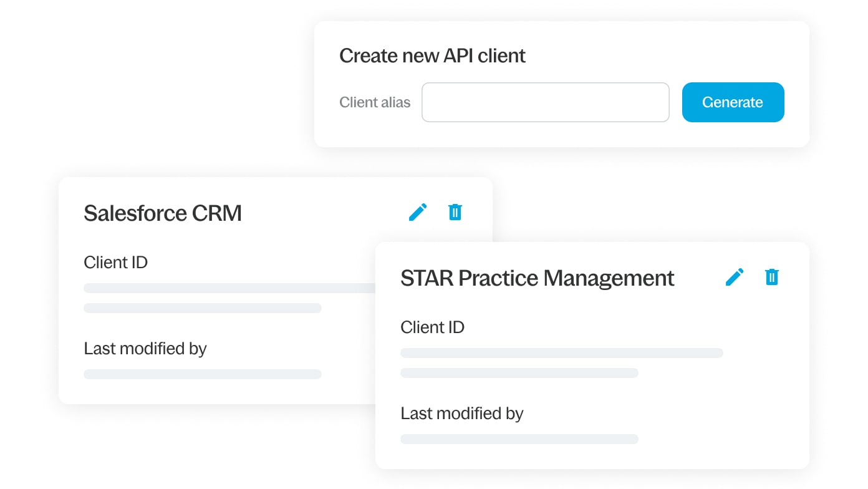Click Last modified by value in STAR card
The width and height of the screenshot is (868, 489).
[519, 439]
